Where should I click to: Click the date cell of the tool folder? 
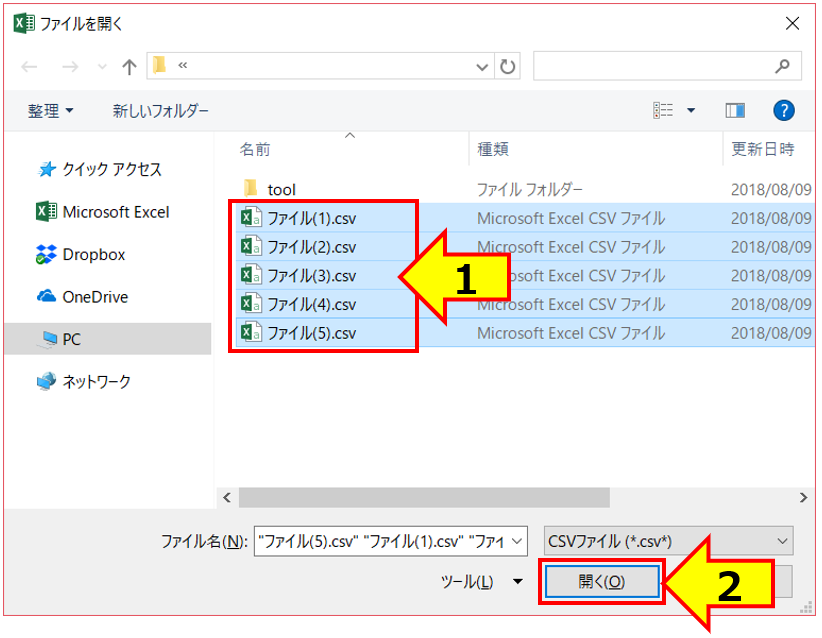771,190
